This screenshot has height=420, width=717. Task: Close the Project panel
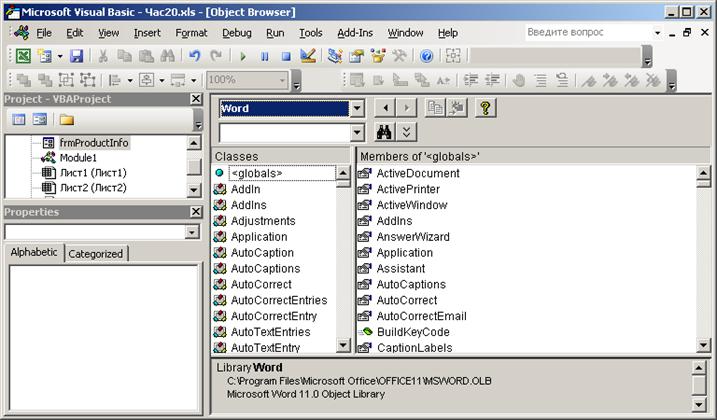pos(196,99)
